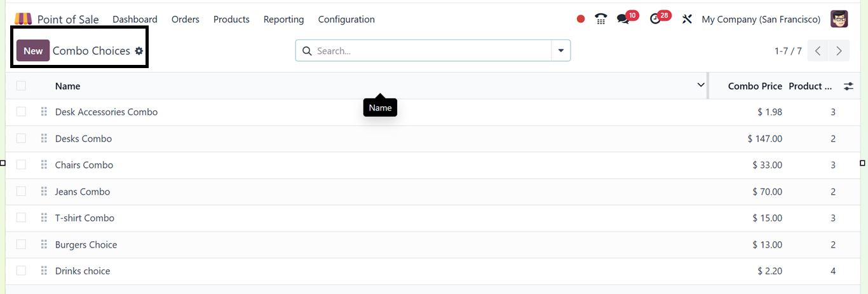Open optional columns settings toggle

848,86
